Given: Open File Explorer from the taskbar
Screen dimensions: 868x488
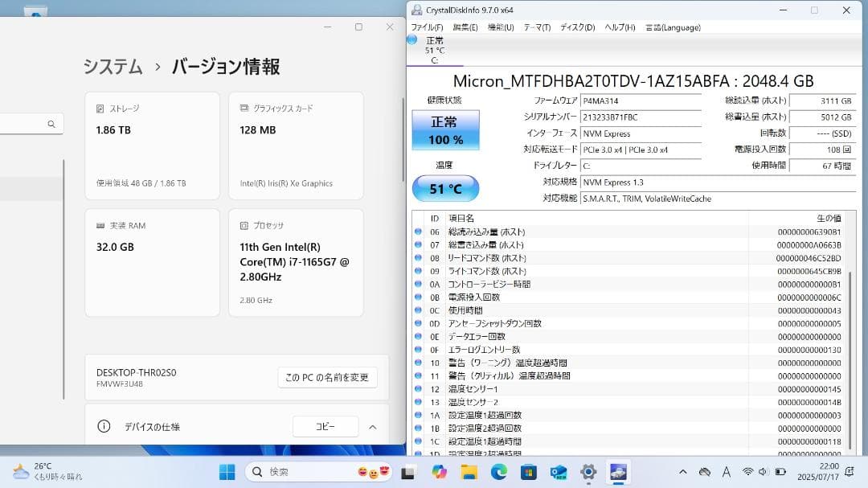Looking at the screenshot, I should coord(467,472).
